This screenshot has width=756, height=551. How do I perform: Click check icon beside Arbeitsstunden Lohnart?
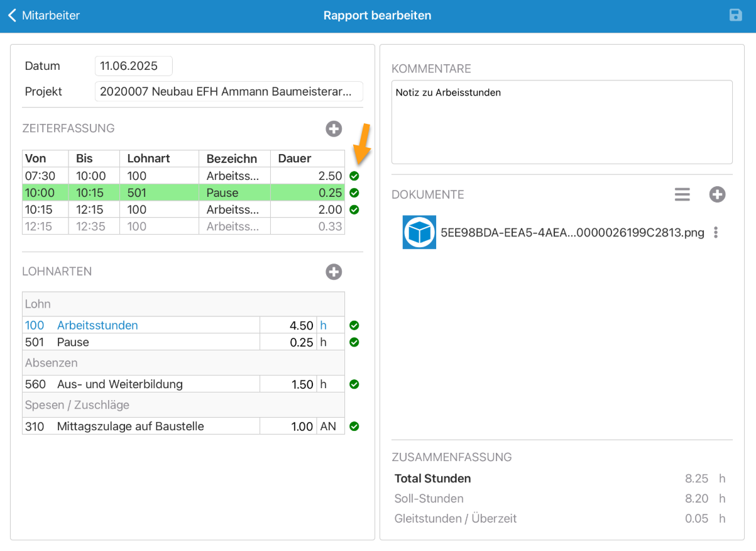354,325
